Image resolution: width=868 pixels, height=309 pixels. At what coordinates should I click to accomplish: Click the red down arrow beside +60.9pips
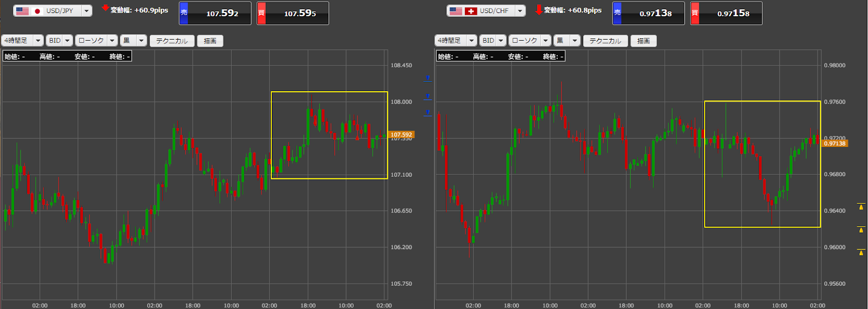click(105, 9)
